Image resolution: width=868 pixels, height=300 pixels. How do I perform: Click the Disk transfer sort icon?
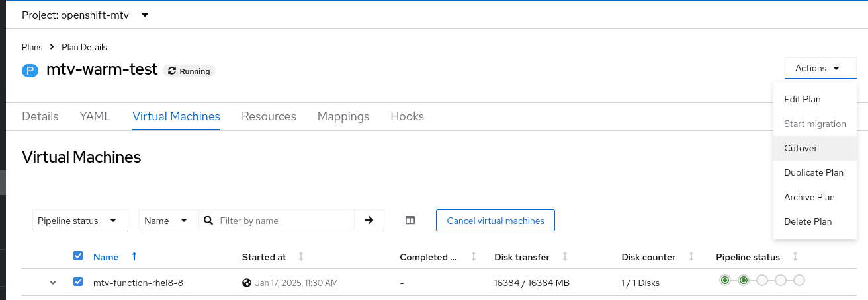[x=564, y=257]
